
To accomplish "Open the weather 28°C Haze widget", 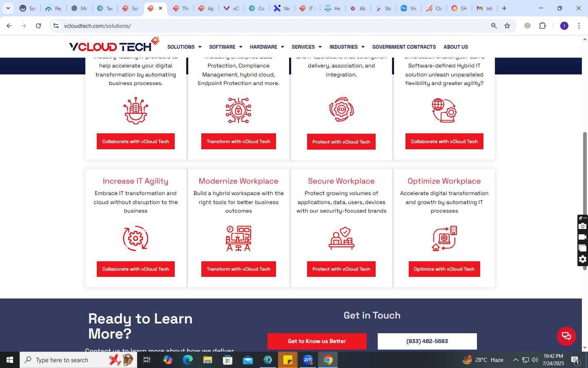I will click(x=483, y=360).
